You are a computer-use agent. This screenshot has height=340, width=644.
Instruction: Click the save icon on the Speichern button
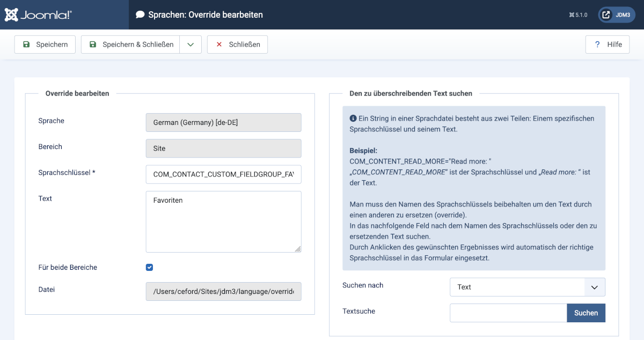click(25, 45)
